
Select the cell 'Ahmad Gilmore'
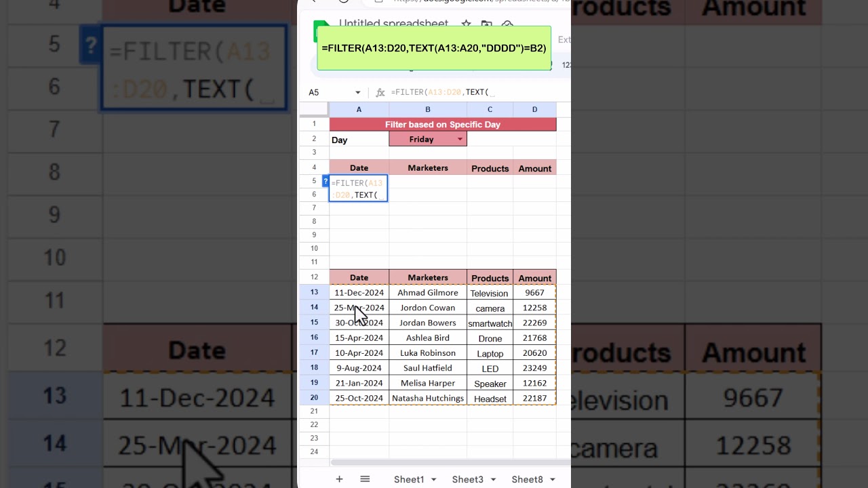pos(428,293)
